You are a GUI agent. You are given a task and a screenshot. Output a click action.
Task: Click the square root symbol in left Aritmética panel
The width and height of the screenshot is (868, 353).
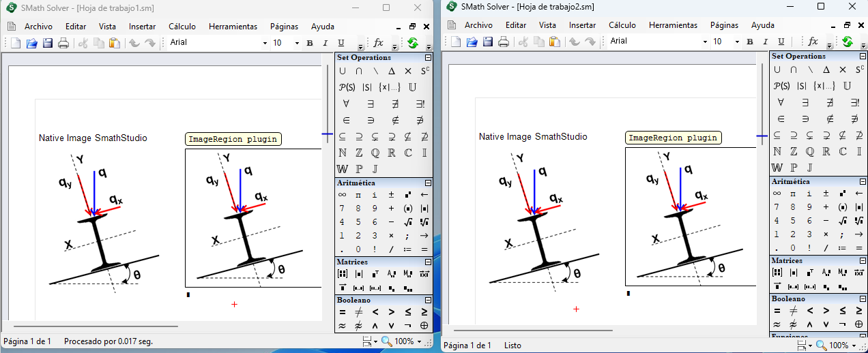408,221
